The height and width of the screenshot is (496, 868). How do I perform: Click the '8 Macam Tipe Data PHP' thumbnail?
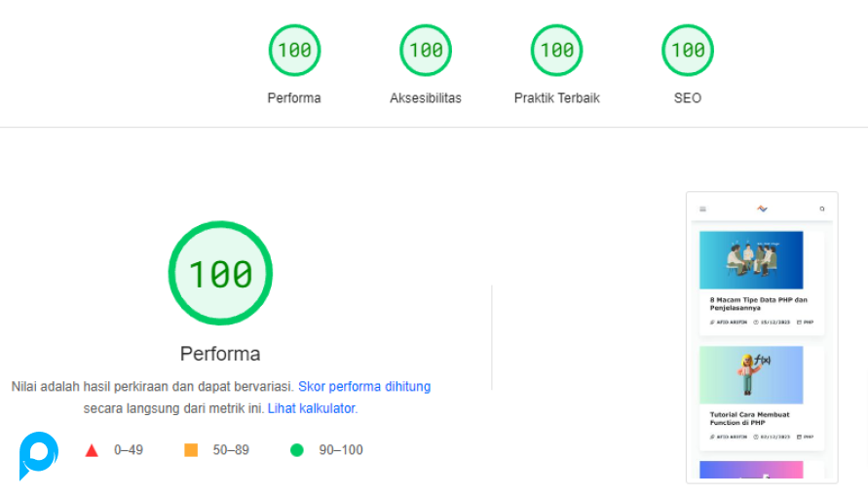[x=751, y=260]
